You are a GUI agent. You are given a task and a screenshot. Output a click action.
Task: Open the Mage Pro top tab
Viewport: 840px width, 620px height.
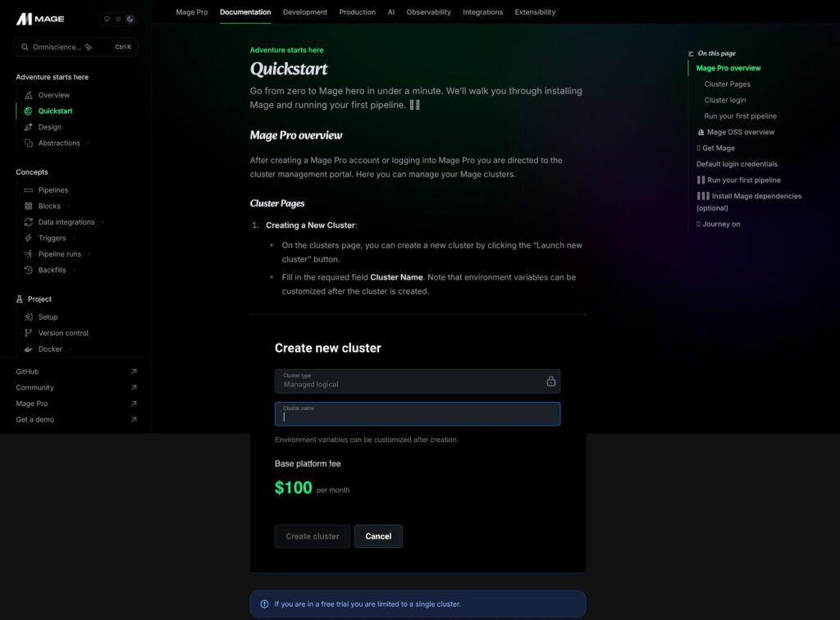[x=192, y=11]
